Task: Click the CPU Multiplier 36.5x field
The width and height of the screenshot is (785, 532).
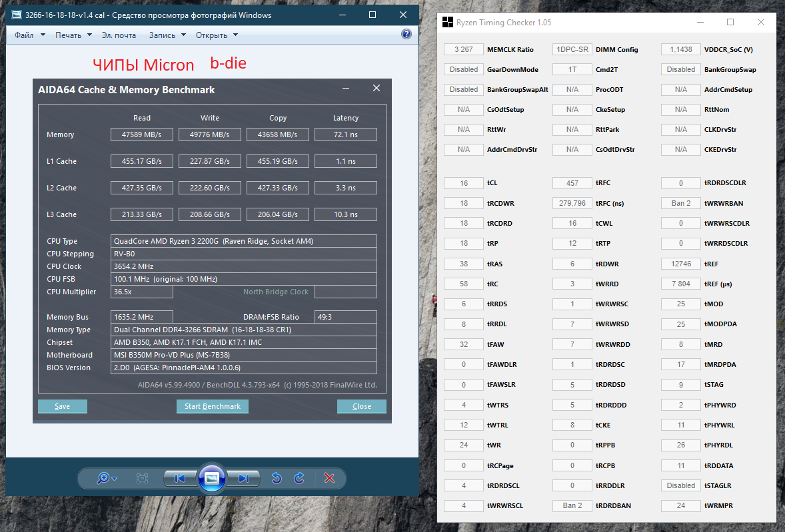Action: tap(142, 292)
